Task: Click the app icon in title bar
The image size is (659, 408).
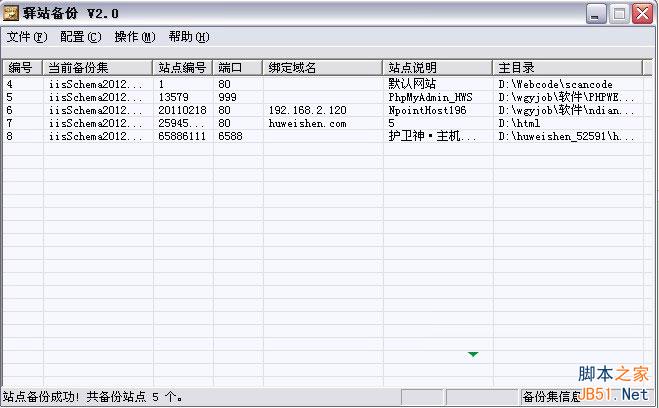Action: tap(11, 13)
